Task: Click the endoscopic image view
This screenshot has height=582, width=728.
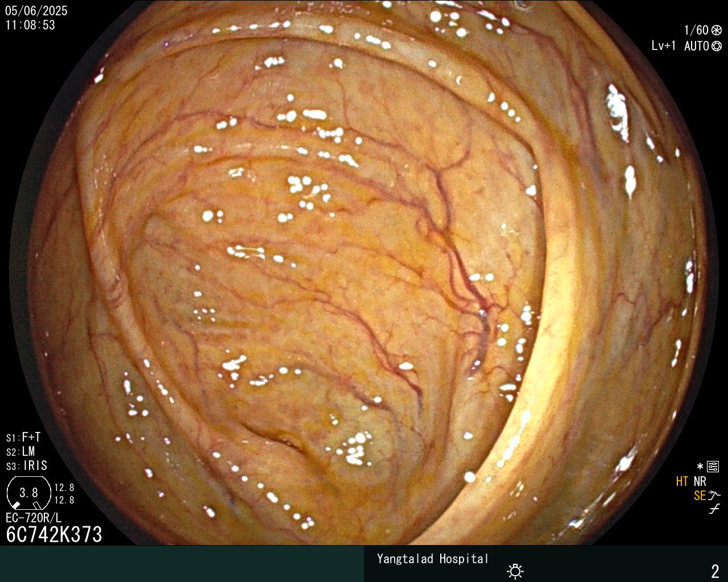Action: coord(364,273)
